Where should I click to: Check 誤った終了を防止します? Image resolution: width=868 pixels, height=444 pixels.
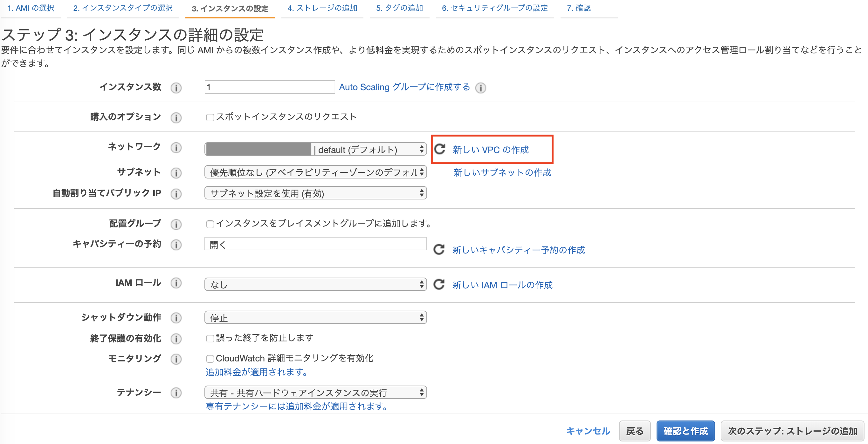coord(210,338)
